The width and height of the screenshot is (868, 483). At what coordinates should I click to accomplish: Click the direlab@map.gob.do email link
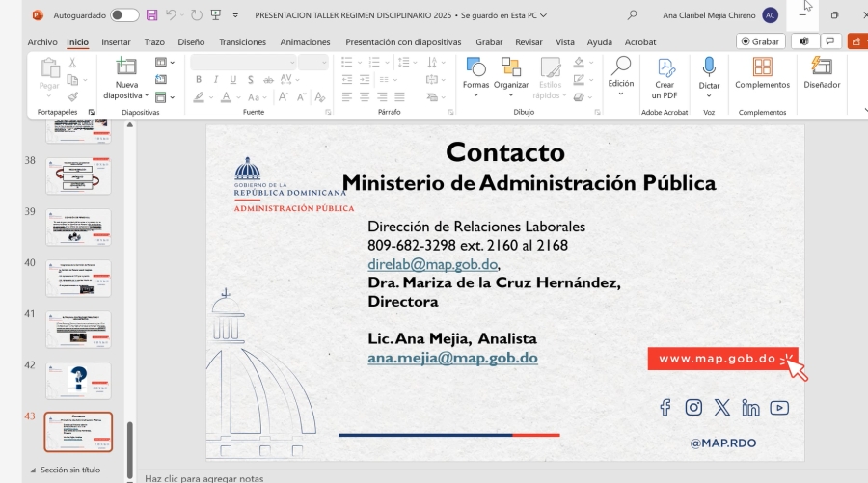[432, 264]
